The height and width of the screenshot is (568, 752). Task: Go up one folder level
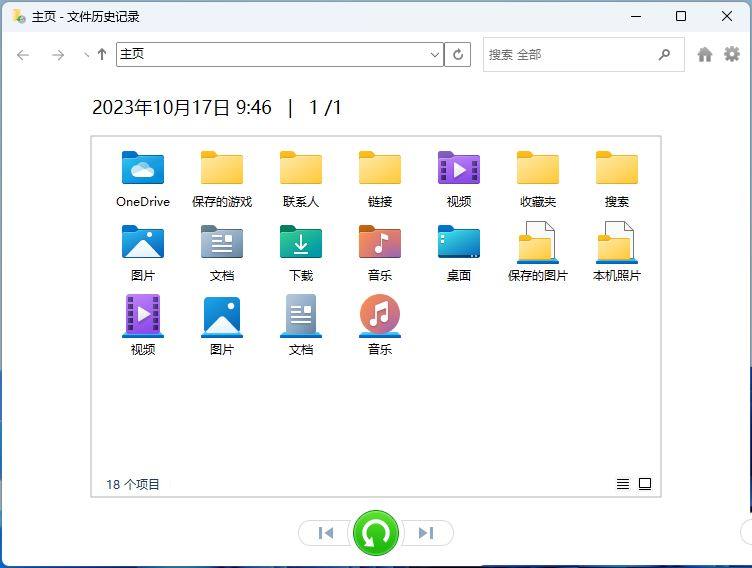point(102,54)
